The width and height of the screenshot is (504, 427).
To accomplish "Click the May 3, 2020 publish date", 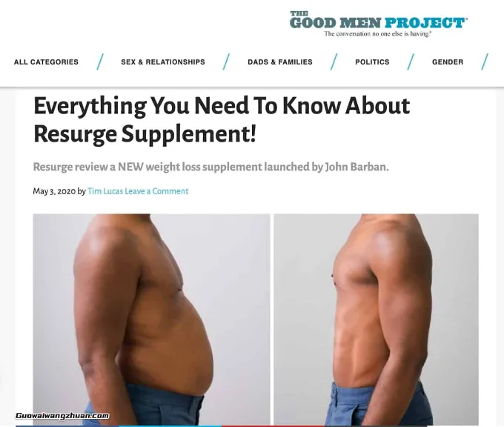I will (x=54, y=191).
